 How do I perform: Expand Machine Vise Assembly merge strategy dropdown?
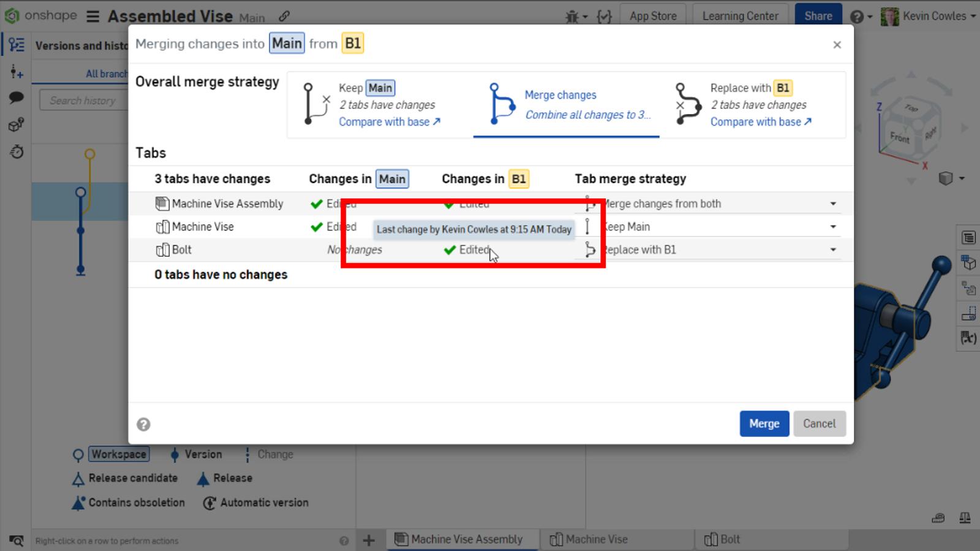click(x=832, y=203)
